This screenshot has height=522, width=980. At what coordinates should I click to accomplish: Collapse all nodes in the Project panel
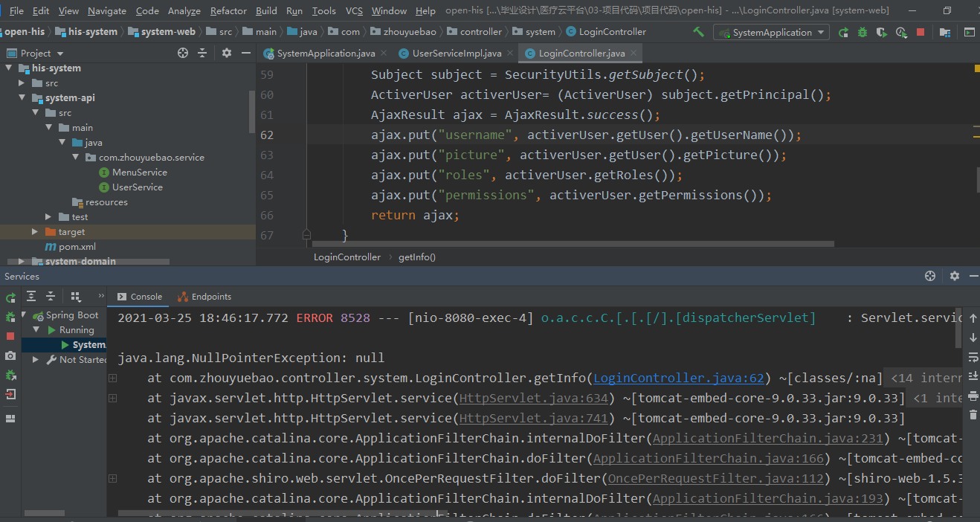pyautogui.click(x=204, y=53)
